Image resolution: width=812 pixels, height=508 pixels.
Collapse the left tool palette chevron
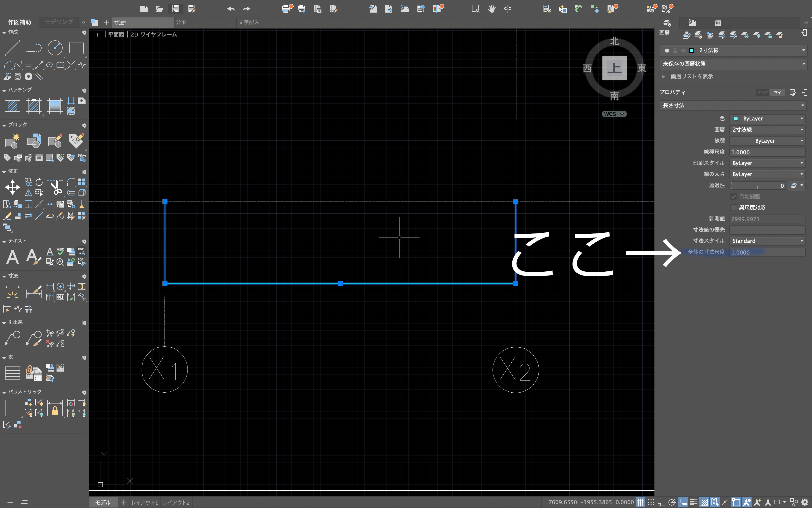pos(84,22)
